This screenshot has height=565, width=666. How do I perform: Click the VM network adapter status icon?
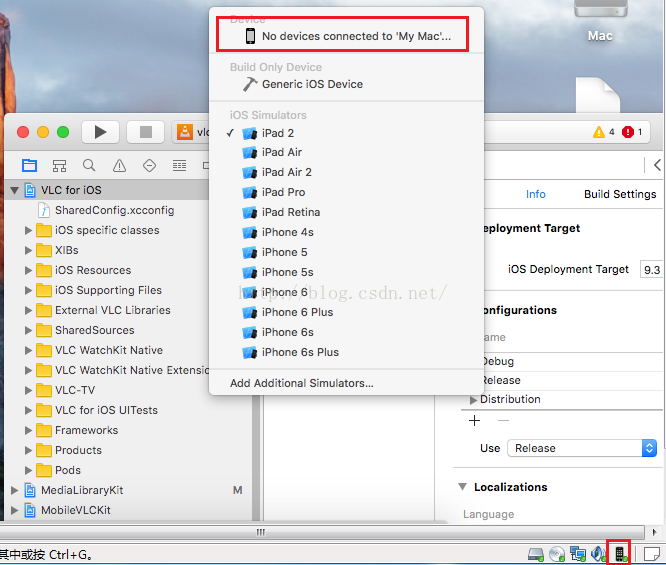(x=578, y=554)
